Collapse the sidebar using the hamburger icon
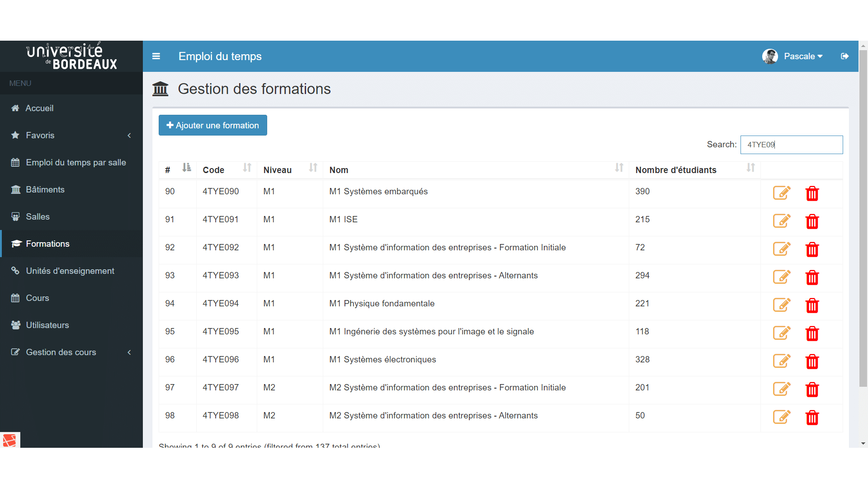868x488 pixels. [156, 56]
